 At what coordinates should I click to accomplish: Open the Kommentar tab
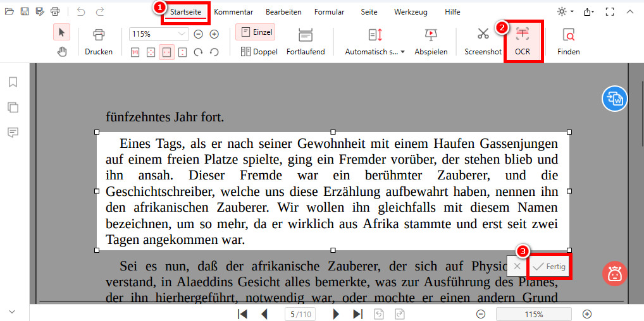pyautogui.click(x=233, y=12)
